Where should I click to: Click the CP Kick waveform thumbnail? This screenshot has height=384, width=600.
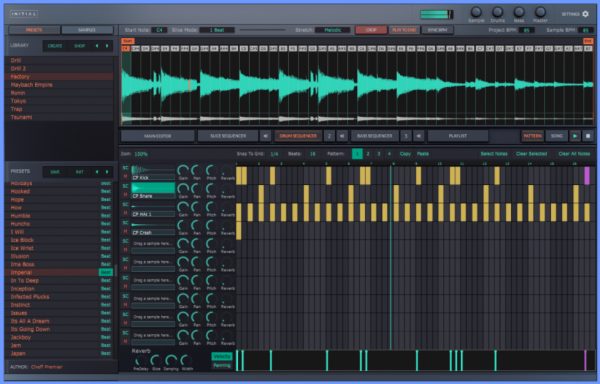click(153, 170)
